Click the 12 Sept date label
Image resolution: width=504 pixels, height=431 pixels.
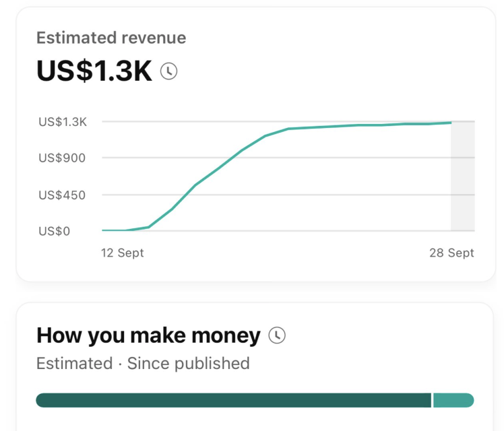click(123, 253)
